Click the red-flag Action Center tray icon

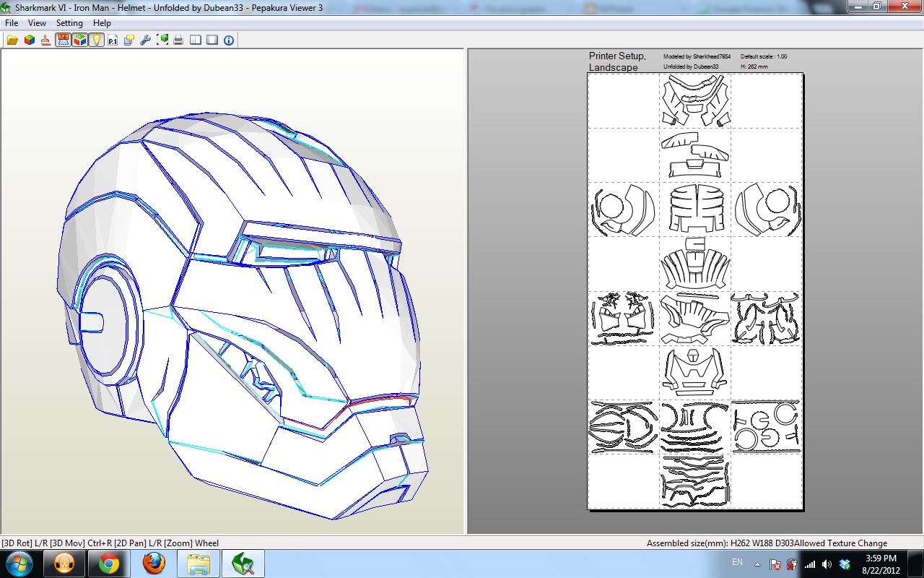[775, 564]
